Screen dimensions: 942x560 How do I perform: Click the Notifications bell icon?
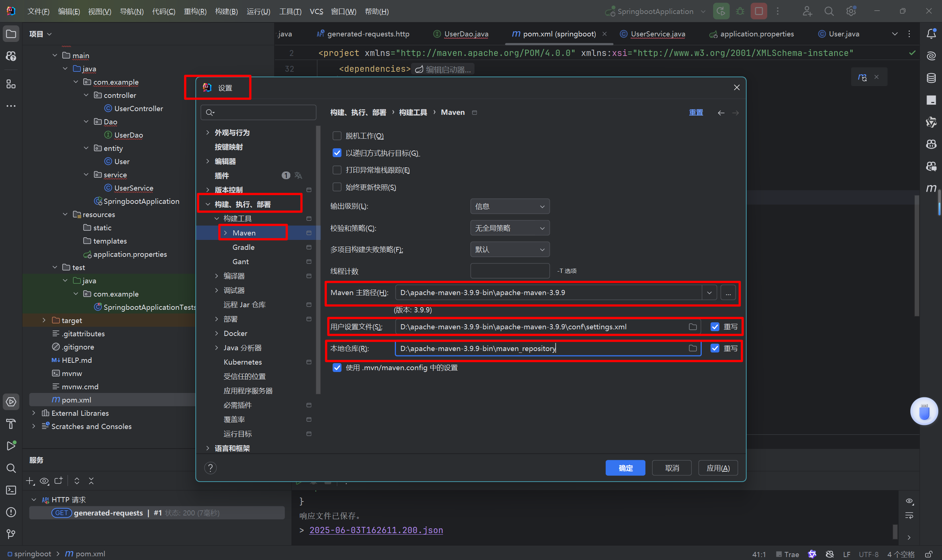pyautogui.click(x=931, y=34)
